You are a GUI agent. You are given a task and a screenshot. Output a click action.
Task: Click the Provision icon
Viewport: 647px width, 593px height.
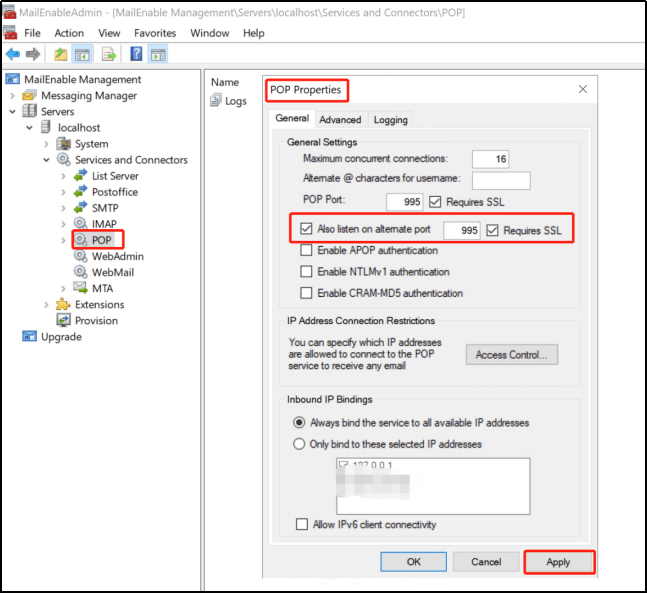(64, 320)
